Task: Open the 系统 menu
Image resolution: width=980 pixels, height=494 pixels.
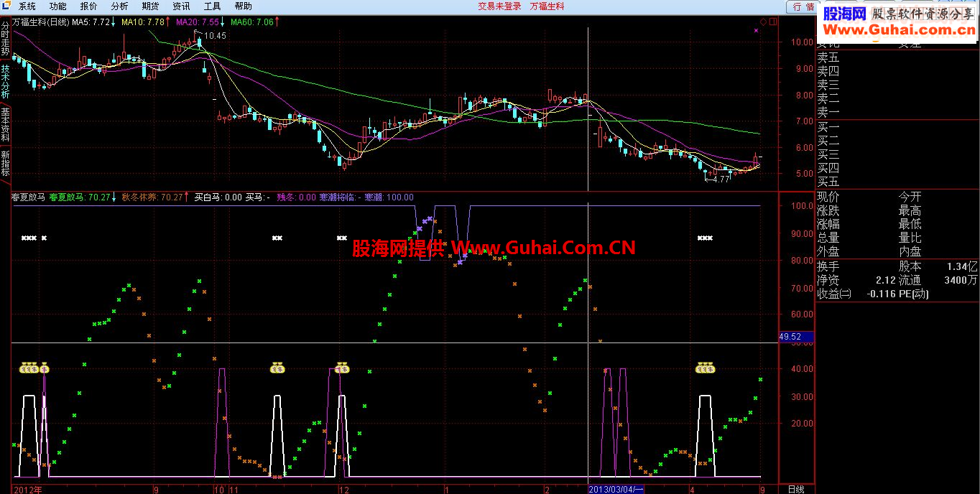Action: pos(27,6)
